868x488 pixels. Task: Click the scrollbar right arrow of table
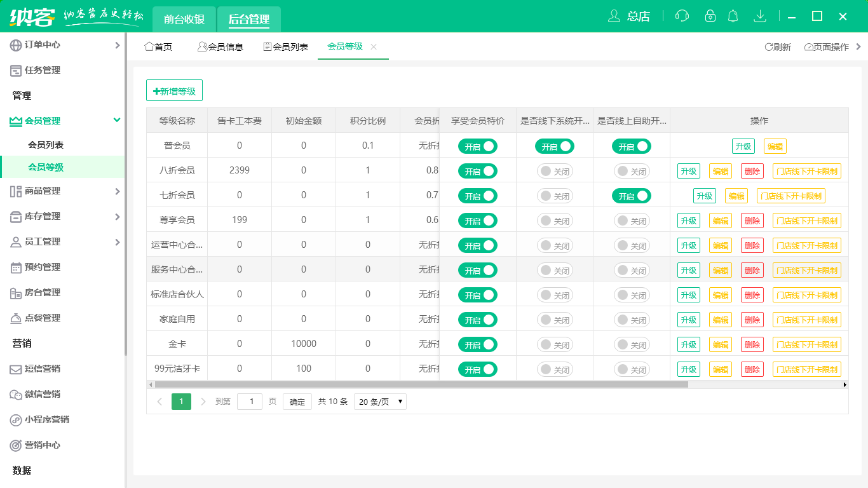(x=844, y=384)
